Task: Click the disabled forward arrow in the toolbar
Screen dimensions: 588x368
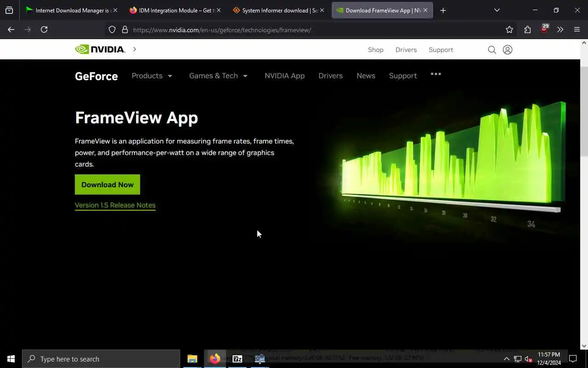Action: point(28,29)
